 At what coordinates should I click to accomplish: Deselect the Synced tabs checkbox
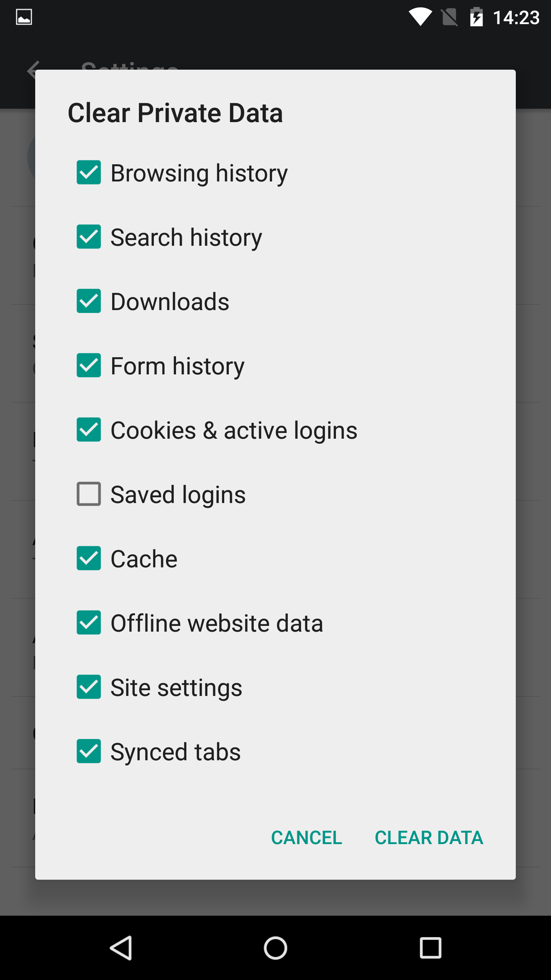89,751
